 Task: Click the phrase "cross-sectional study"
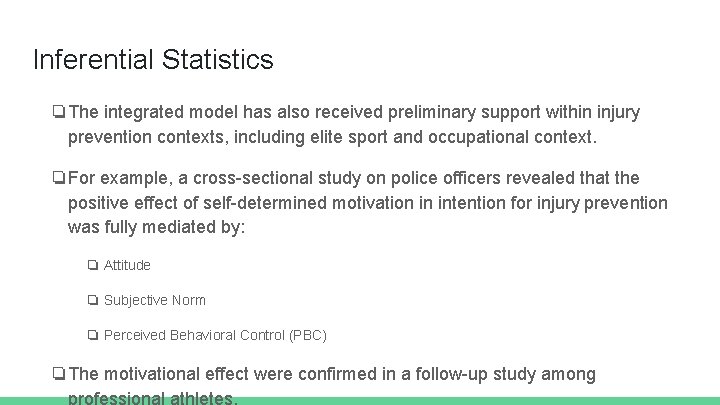278,178
